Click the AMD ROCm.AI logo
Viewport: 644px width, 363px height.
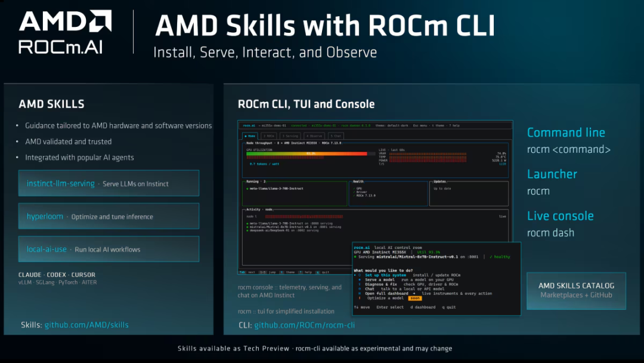tap(65, 32)
